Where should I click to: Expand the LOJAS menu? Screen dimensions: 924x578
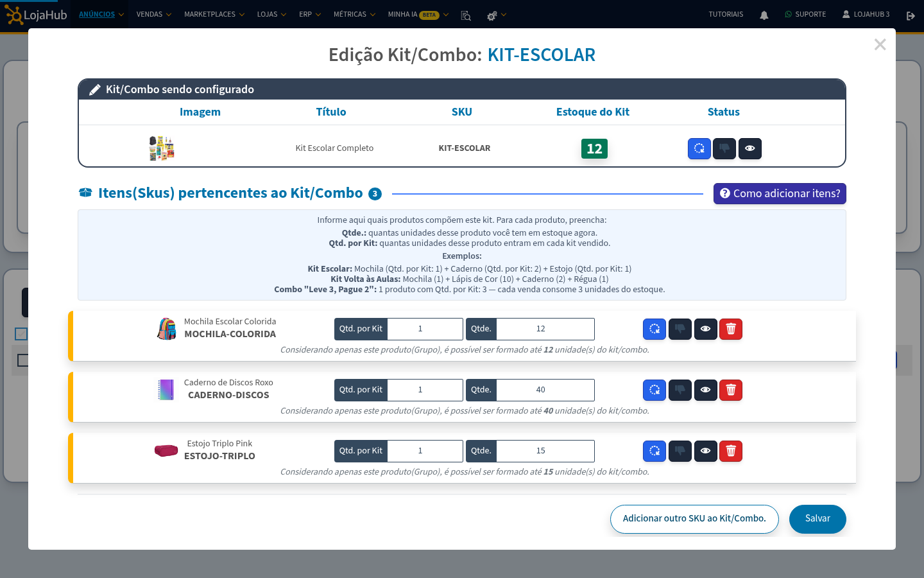(x=271, y=14)
